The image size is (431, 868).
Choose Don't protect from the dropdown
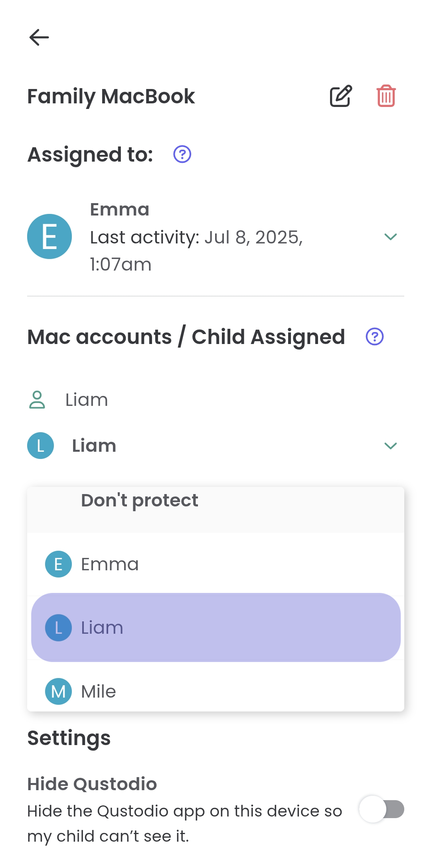[x=139, y=500]
